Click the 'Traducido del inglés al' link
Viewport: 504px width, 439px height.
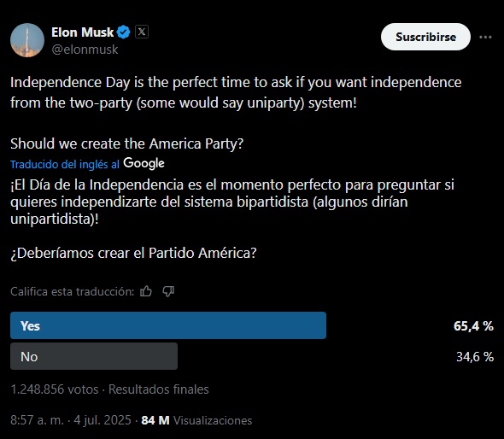click(x=65, y=164)
